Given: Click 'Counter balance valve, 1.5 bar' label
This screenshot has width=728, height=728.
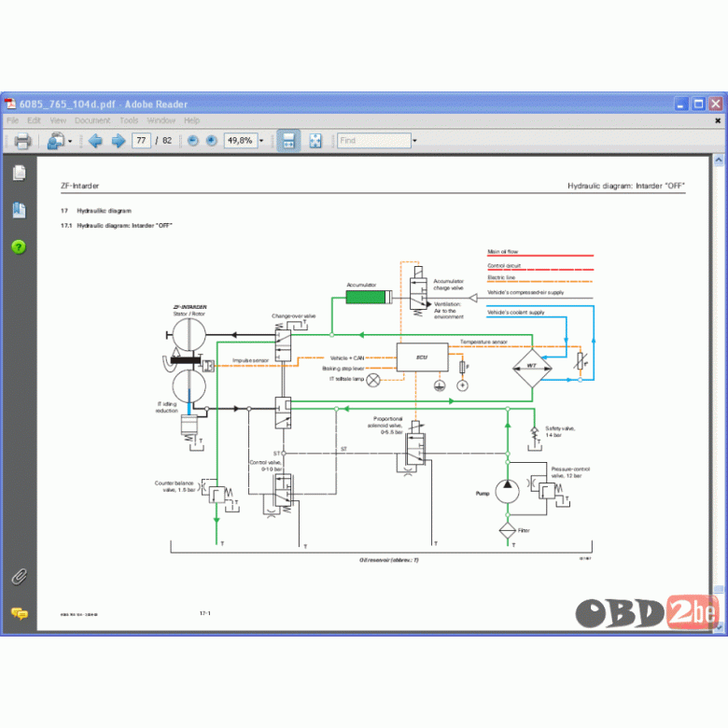Looking at the screenshot, I should (x=175, y=486).
